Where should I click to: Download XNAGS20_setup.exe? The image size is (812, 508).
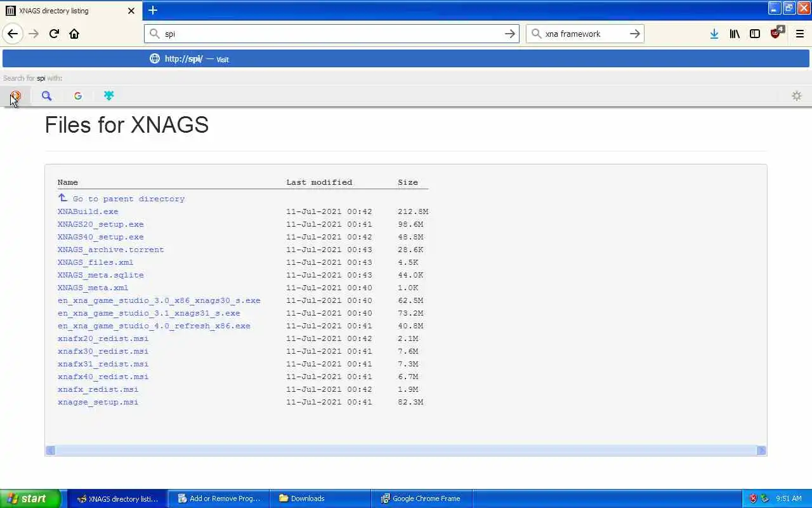[x=100, y=224]
